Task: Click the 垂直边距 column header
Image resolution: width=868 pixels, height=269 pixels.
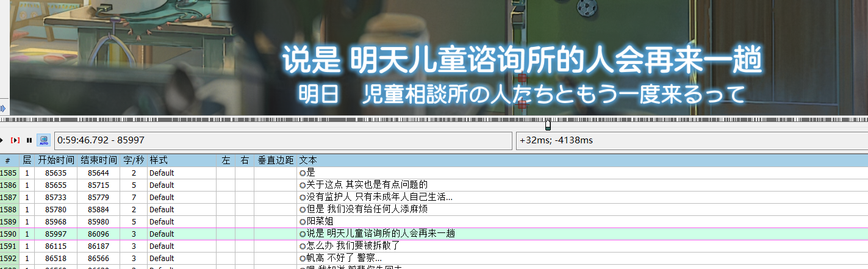Action: point(275,160)
